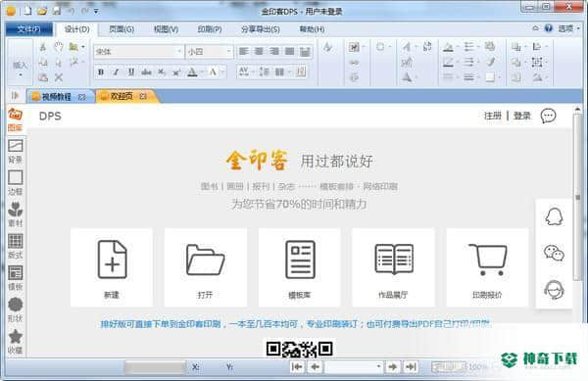Image resolution: width=588 pixels, height=381 pixels.
Task: Align text left
Action: 244,51
